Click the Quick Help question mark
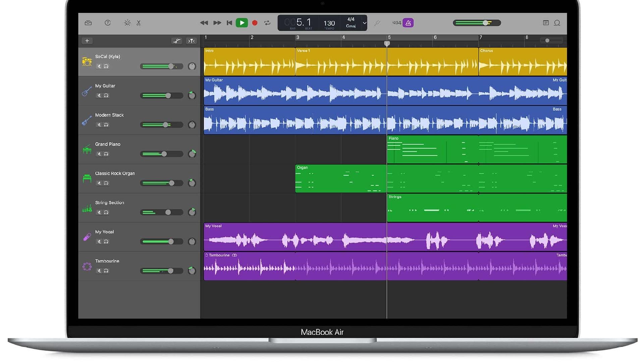 click(x=107, y=23)
